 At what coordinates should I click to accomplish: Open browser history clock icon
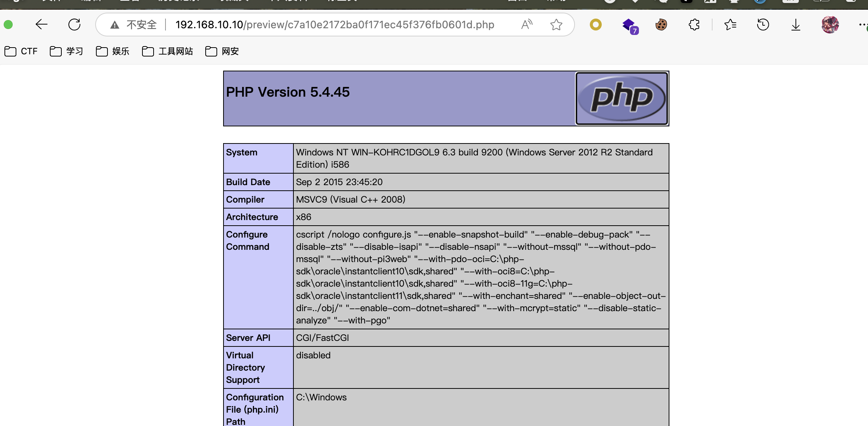pyautogui.click(x=763, y=25)
